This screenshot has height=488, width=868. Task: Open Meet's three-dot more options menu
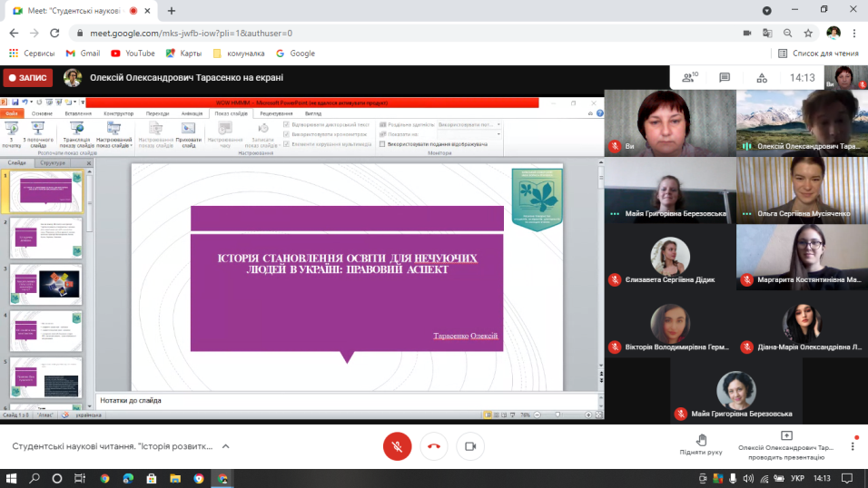[853, 445]
